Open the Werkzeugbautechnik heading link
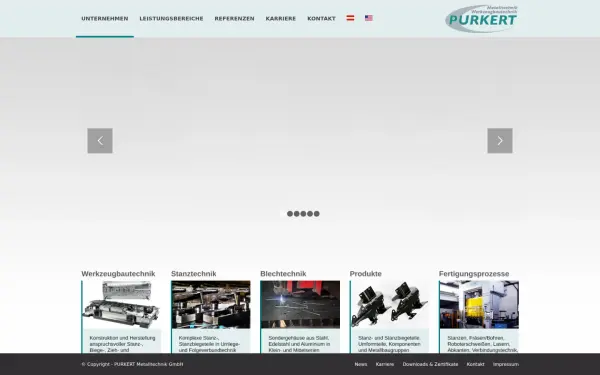Image resolution: width=600 pixels, height=375 pixels. [118, 274]
